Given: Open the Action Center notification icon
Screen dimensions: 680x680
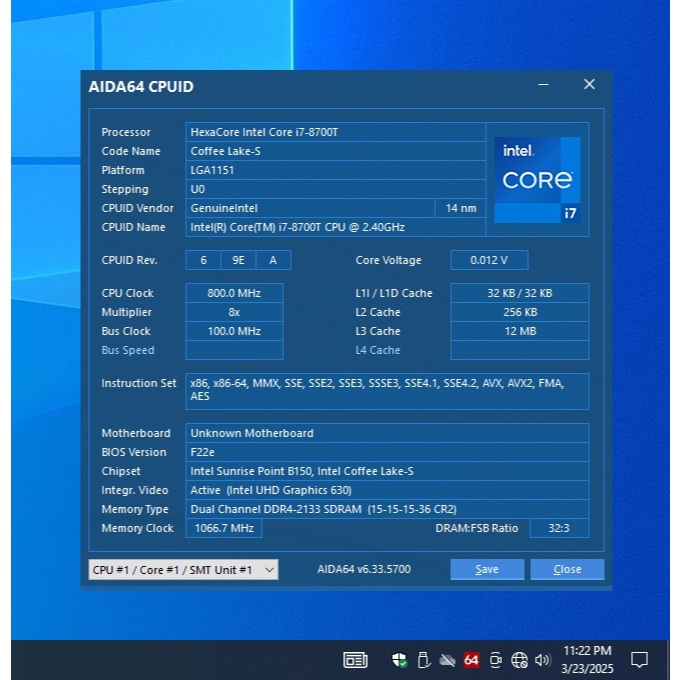Looking at the screenshot, I should 639,660.
